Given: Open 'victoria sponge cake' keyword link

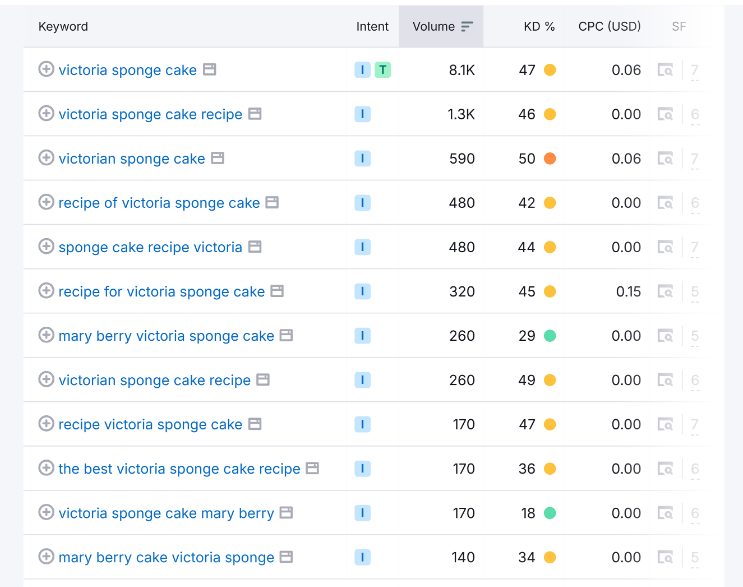Looking at the screenshot, I should 127,70.
